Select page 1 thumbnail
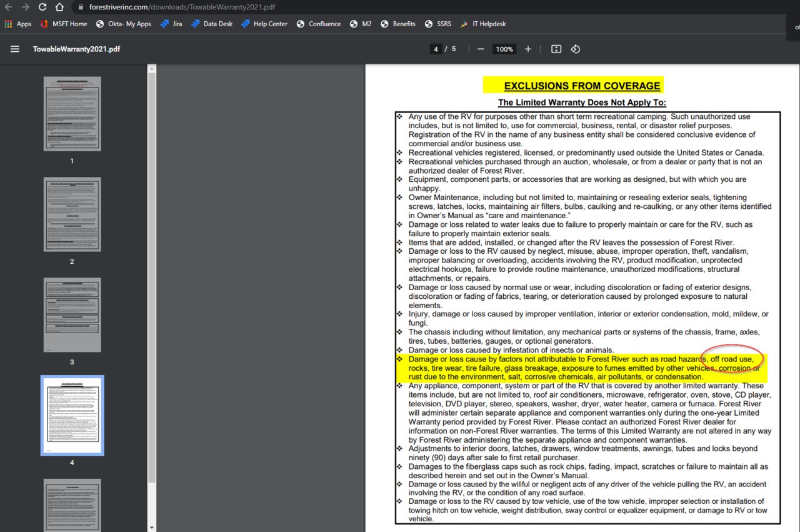The height and width of the screenshot is (532, 800). pos(72,114)
